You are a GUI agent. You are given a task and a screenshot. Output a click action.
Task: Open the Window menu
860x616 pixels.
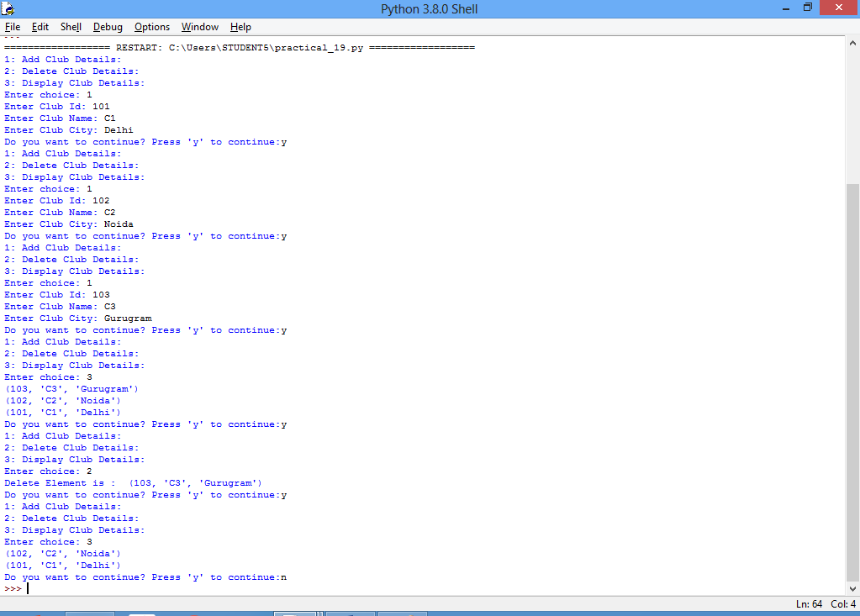coord(199,26)
